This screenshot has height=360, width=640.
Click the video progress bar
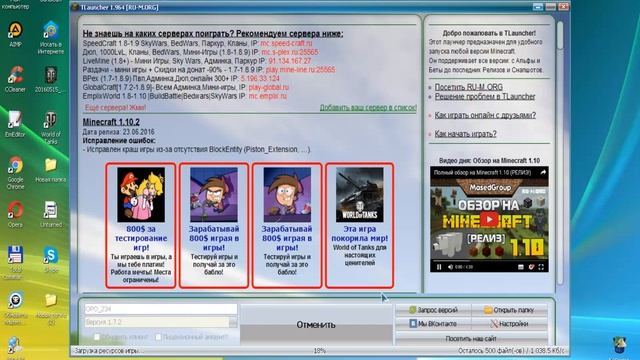[489, 260]
